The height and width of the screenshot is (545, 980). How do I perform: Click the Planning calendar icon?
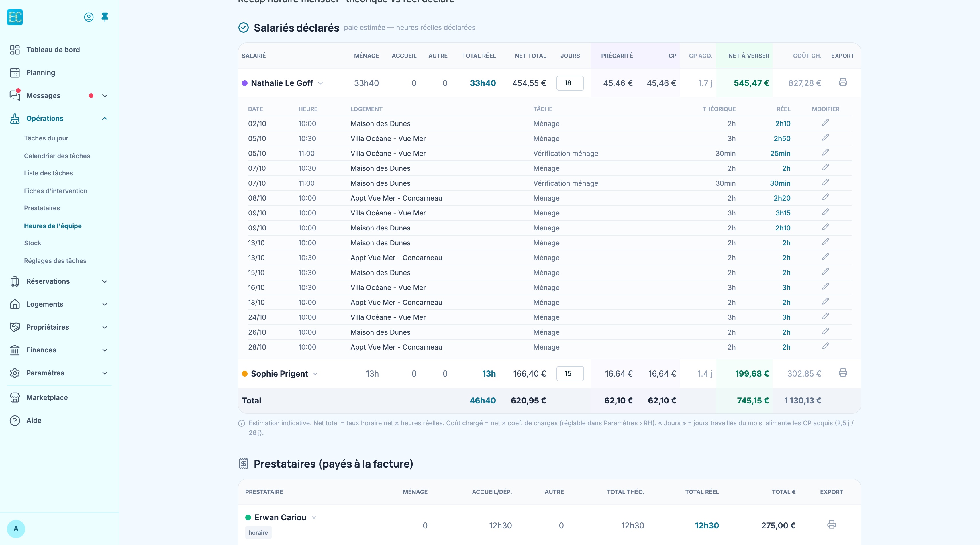coord(15,73)
